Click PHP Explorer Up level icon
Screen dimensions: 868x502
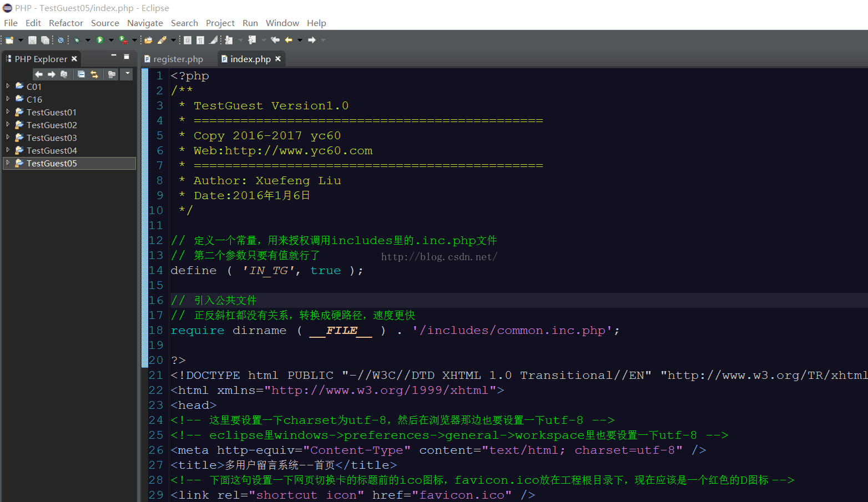pos(64,74)
